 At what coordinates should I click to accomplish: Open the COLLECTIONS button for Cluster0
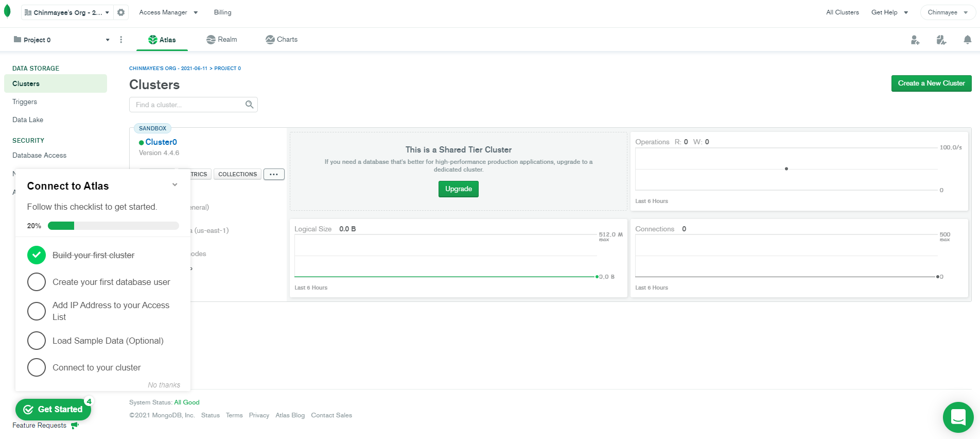(x=237, y=174)
